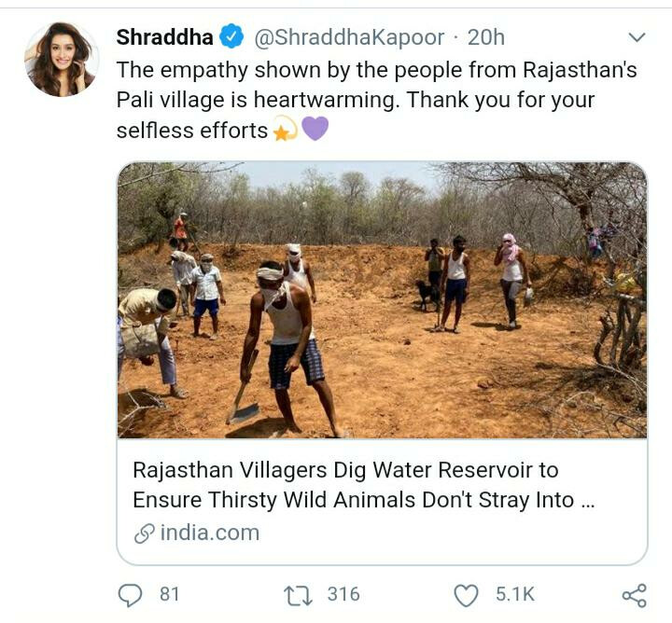Click the 81 replies count
This screenshot has height=623, width=672.
click(x=169, y=594)
